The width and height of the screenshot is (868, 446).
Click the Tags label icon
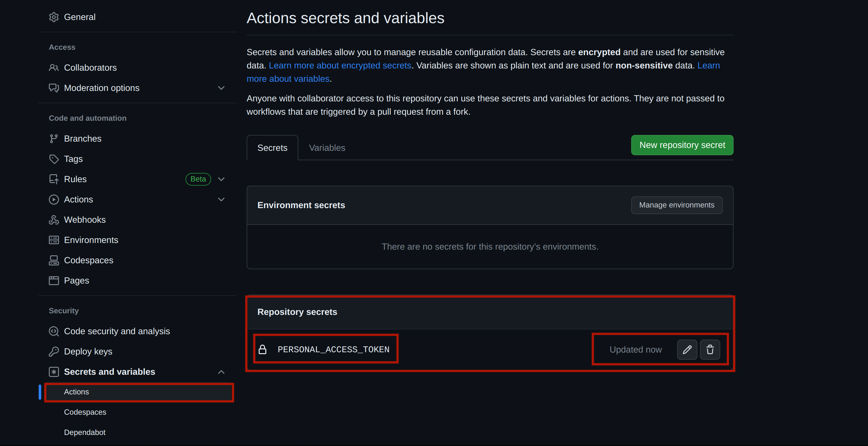[x=54, y=159]
